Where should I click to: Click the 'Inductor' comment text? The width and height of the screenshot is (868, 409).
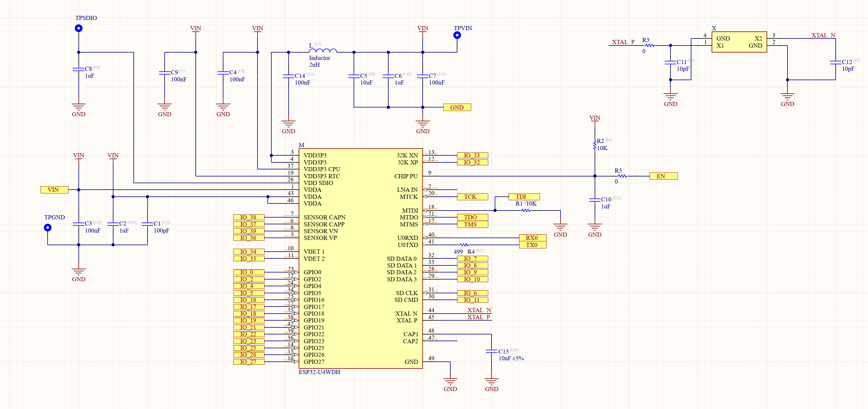tap(320, 58)
